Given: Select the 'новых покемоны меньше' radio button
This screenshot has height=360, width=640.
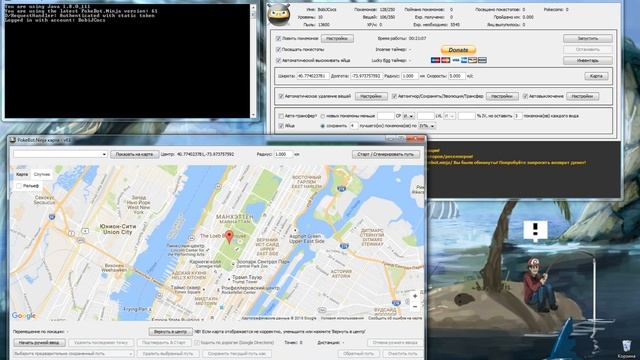Looking at the screenshot, I should [x=322, y=116].
